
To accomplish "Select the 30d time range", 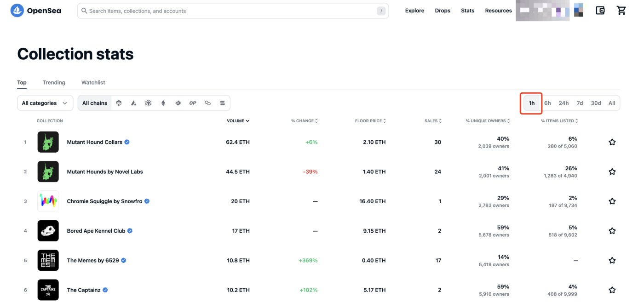I will pyautogui.click(x=596, y=103).
